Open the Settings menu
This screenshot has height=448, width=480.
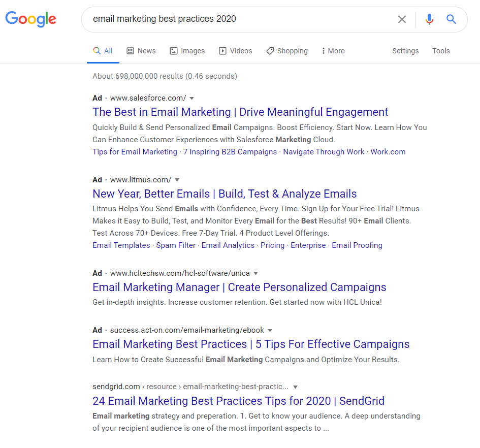[405, 51]
